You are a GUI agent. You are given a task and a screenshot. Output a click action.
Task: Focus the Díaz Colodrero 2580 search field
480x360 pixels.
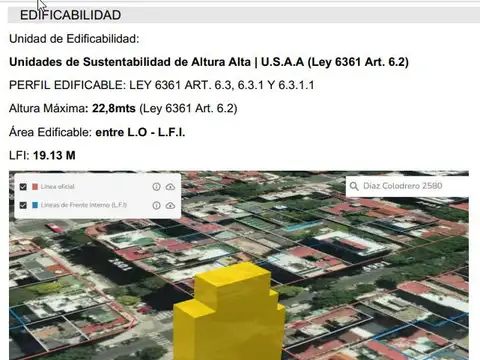pyautogui.click(x=408, y=186)
